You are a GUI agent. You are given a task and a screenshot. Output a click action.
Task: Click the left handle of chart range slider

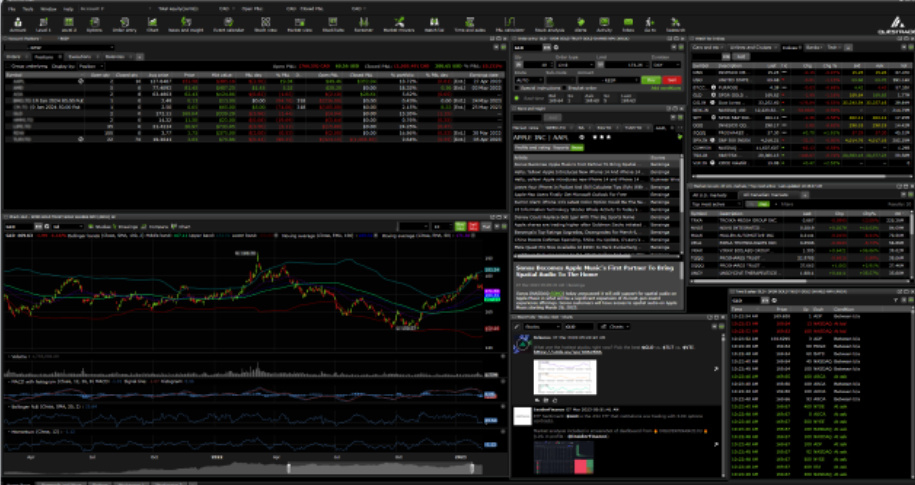[x=289, y=468]
